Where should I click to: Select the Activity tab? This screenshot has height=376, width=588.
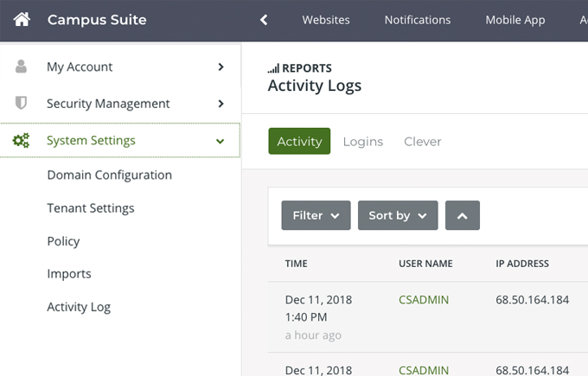(299, 142)
